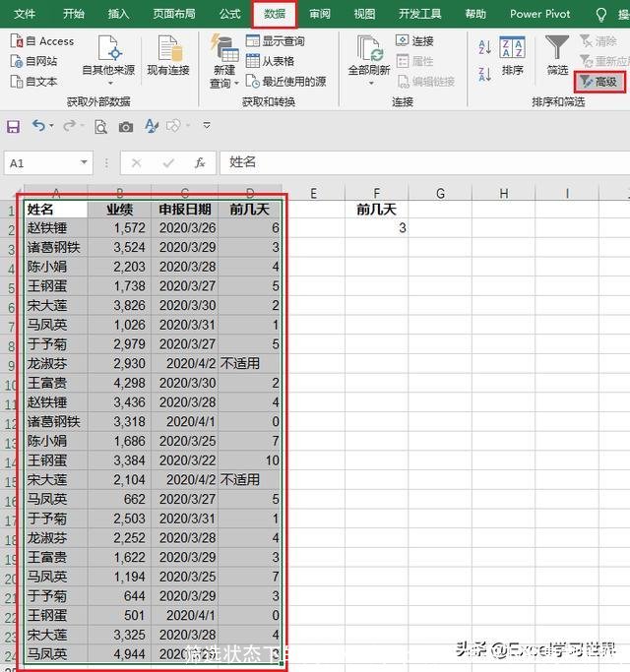Switch to the 帮助 (Help) tab
Image resolution: width=630 pixels, height=672 pixels.
(475, 14)
